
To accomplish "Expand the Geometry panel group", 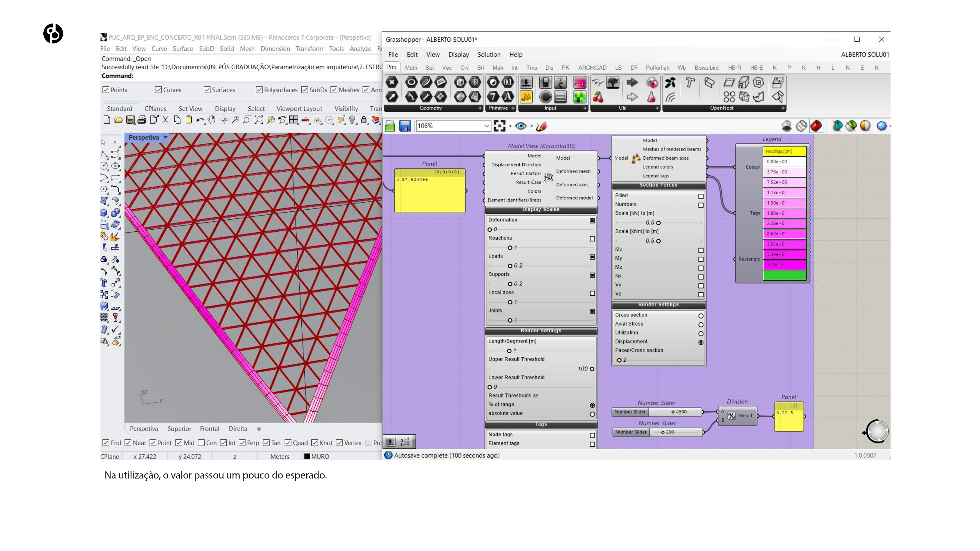I will click(480, 108).
